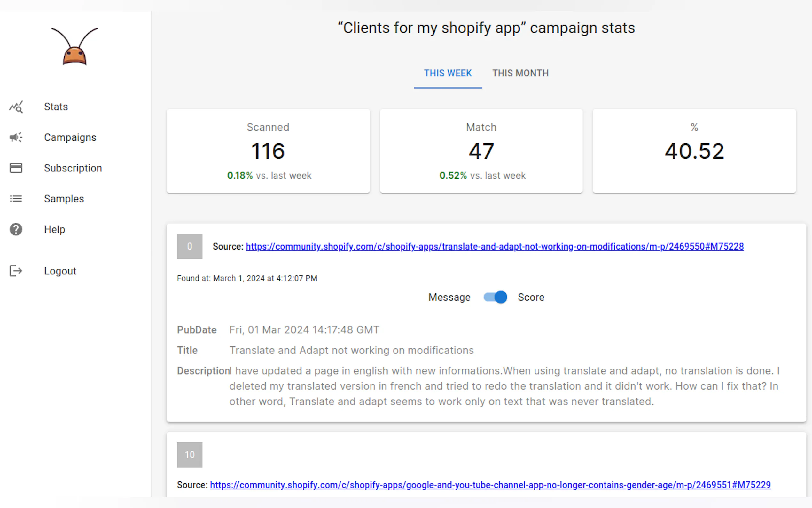Open the Samples section
The height and width of the screenshot is (508, 812).
click(x=64, y=199)
